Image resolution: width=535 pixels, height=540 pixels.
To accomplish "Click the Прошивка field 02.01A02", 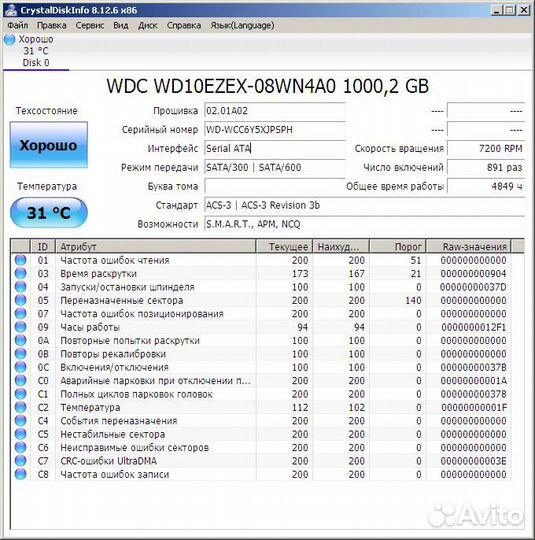I will click(x=275, y=111).
